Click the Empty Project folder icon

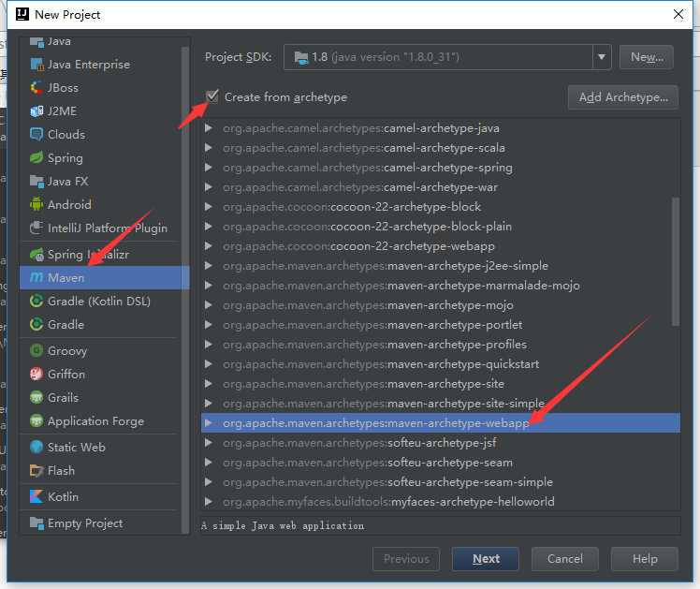point(37,523)
